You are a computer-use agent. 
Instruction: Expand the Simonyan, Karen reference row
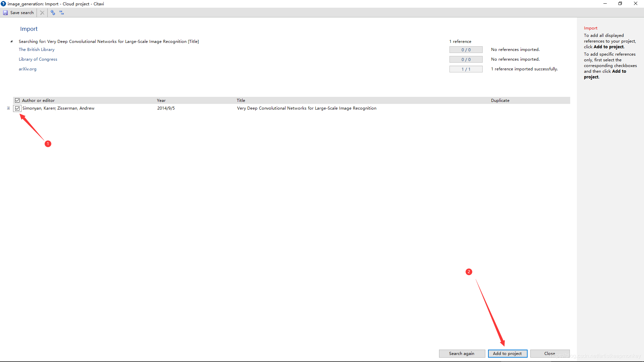[x=8, y=108]
